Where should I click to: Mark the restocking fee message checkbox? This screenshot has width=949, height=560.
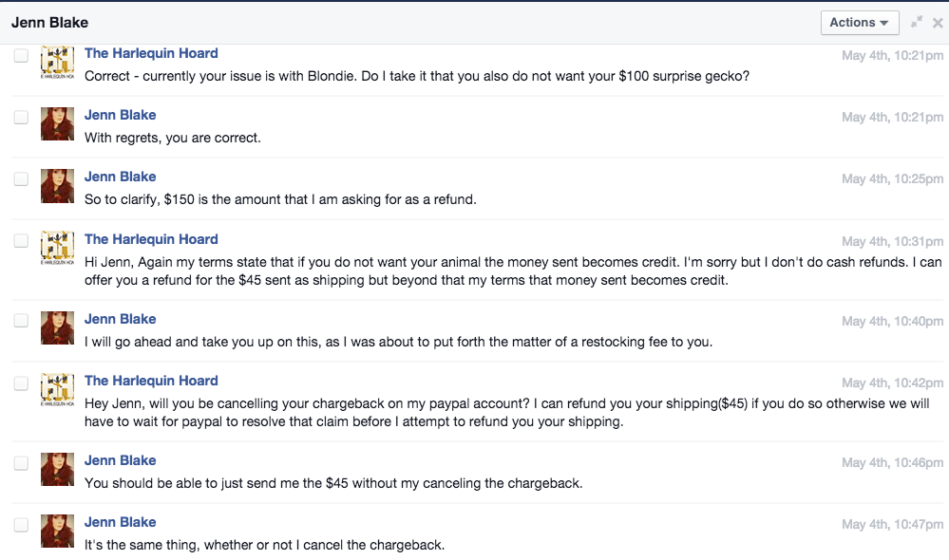point(21,320)
